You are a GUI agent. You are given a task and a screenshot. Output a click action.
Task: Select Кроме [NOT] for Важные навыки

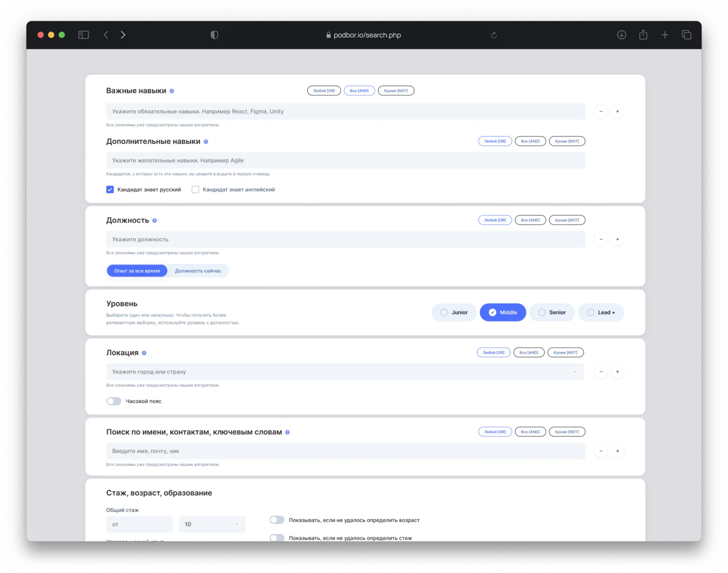[x=396, y=91]
